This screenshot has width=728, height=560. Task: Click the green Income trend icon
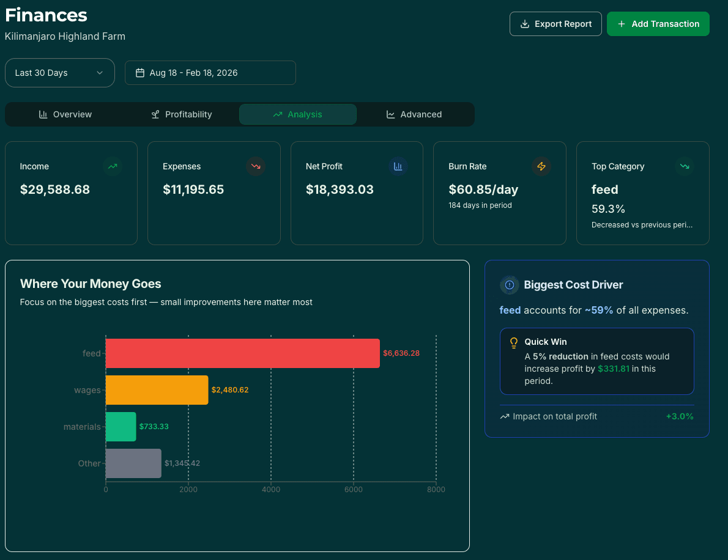coord(114,166)
